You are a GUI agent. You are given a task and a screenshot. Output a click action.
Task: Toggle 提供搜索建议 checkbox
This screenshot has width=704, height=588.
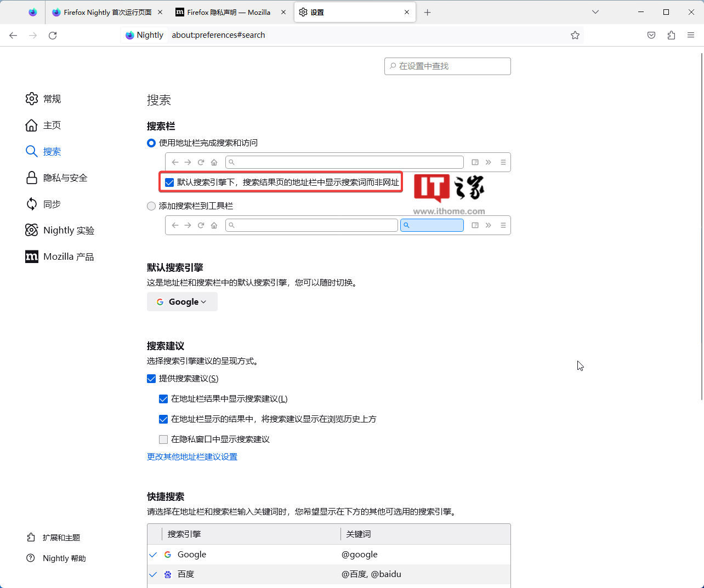click(x=151, y=379)
